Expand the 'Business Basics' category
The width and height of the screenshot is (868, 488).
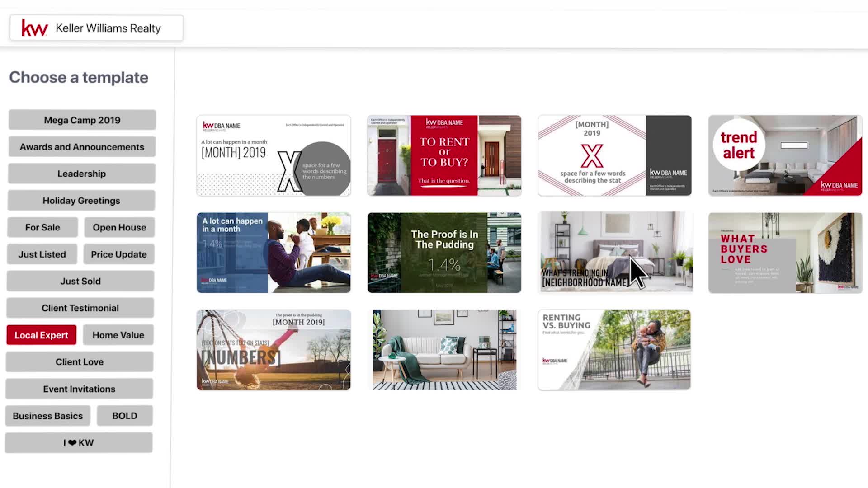47,415
